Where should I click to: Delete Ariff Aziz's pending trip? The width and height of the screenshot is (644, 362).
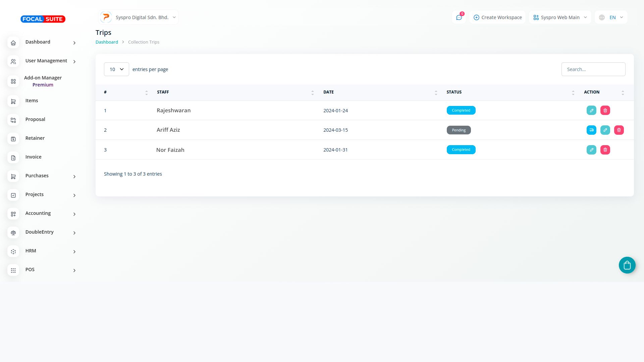tap(619, 130)
